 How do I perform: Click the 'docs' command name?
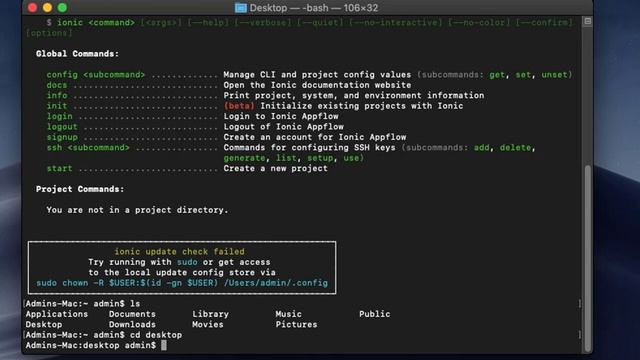click(x=57, y=85)
